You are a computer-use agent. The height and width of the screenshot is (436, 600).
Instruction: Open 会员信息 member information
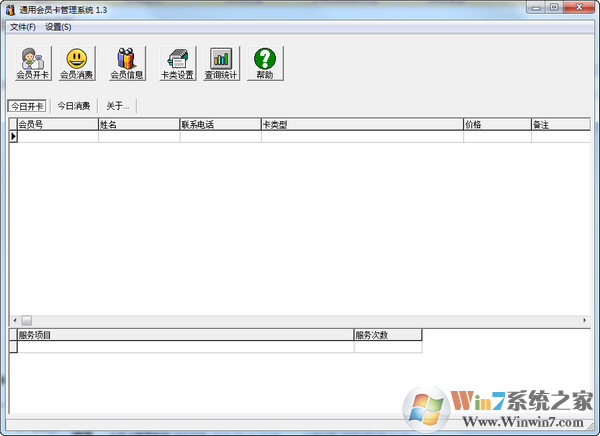[127, 63]
